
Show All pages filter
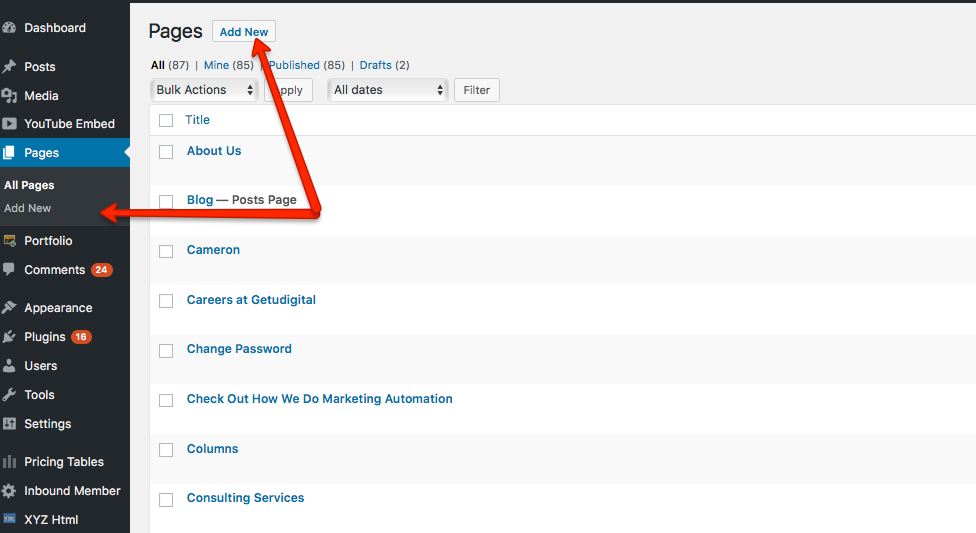(157, 65)
